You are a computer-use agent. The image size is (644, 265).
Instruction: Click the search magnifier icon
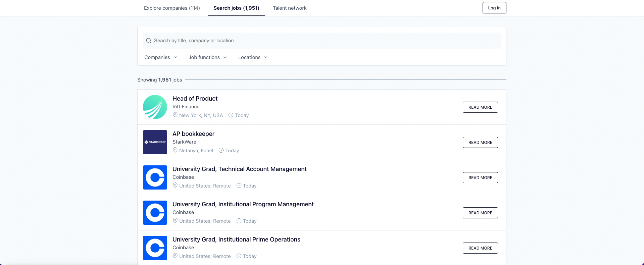[149, 41]
